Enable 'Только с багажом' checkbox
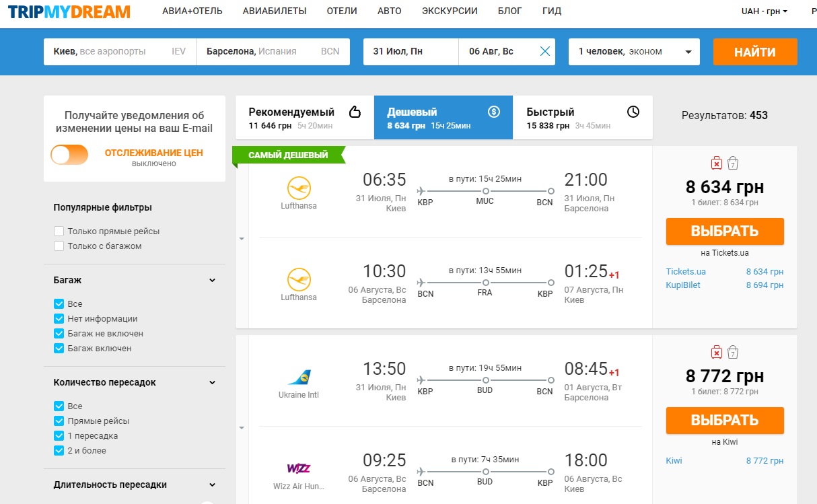 [x=59, y=246]
